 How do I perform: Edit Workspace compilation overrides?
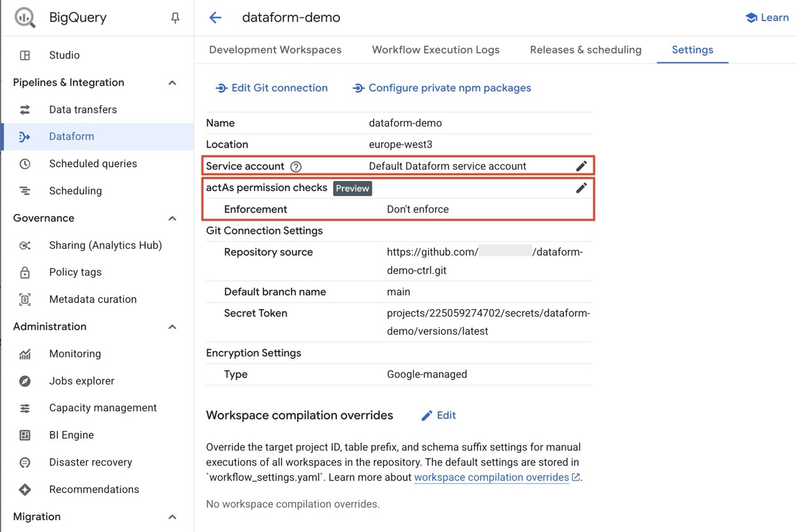pyautogui.click(x=439, y=416)
